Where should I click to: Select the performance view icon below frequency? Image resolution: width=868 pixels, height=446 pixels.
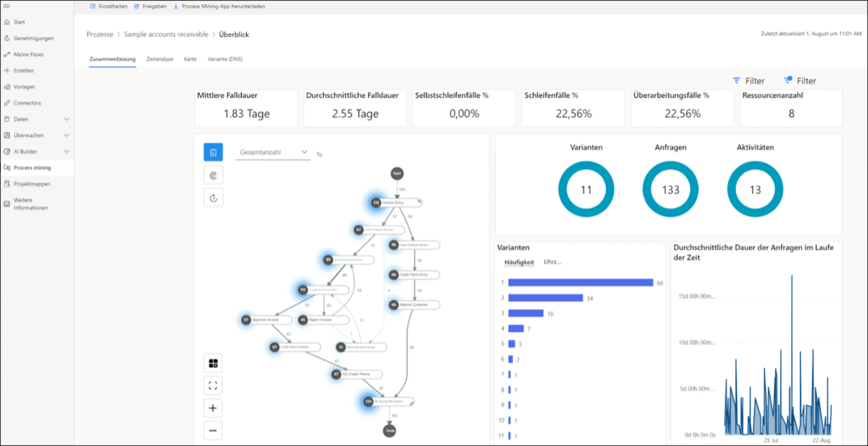pyautogui.click(x=213, y=175)
